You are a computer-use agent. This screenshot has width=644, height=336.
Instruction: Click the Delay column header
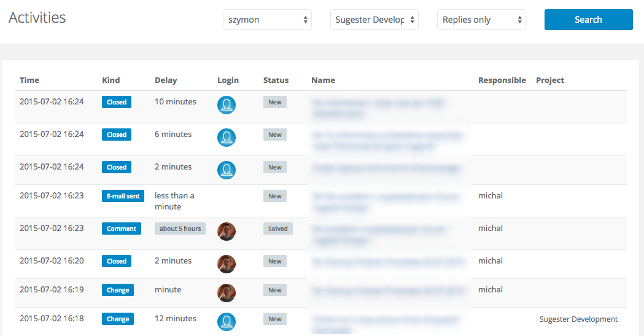pyautogui.click(x=166, y=80)
